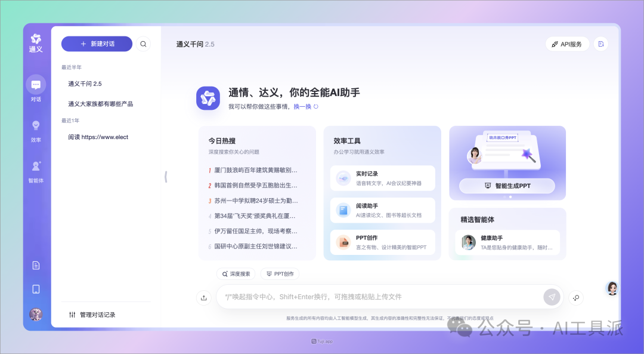Open the user avatar profile
644x354 pixels.
36,314
